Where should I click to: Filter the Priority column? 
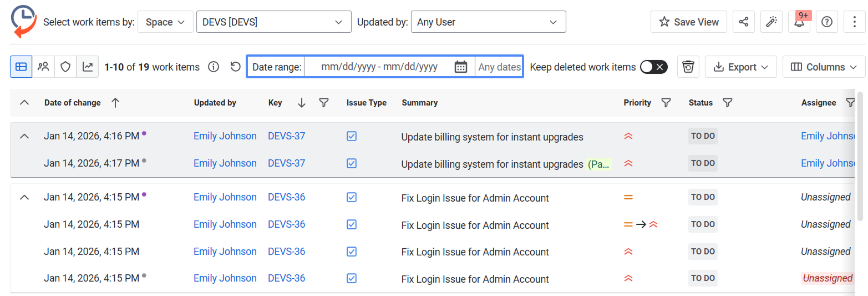point(667,103)
